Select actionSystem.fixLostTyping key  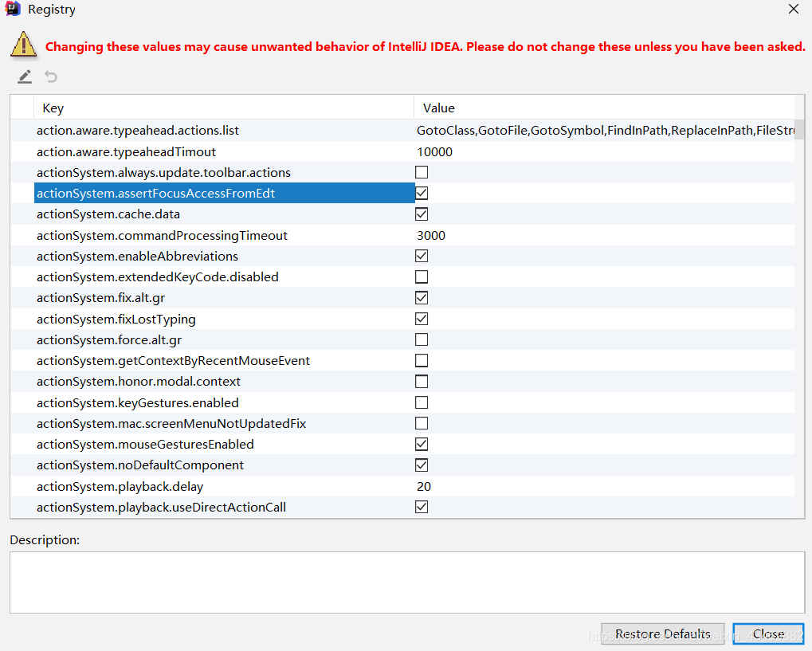[116, 319]
